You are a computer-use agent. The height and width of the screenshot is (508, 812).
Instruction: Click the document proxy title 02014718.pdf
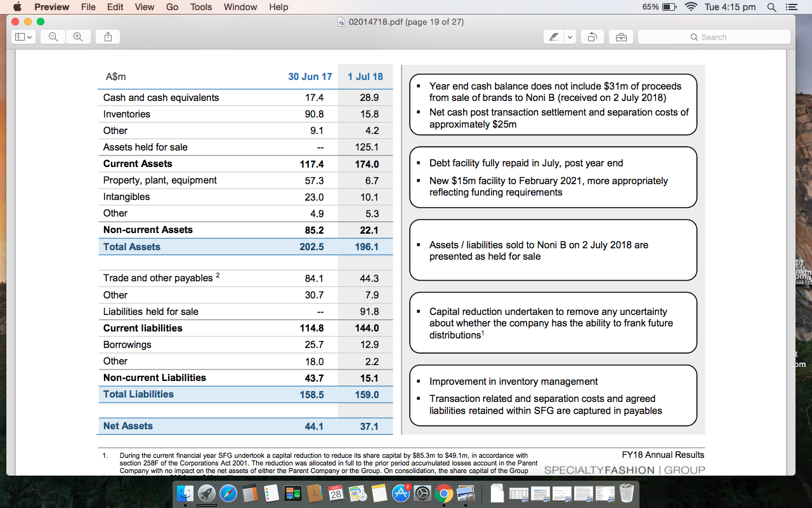coord(405,22)
